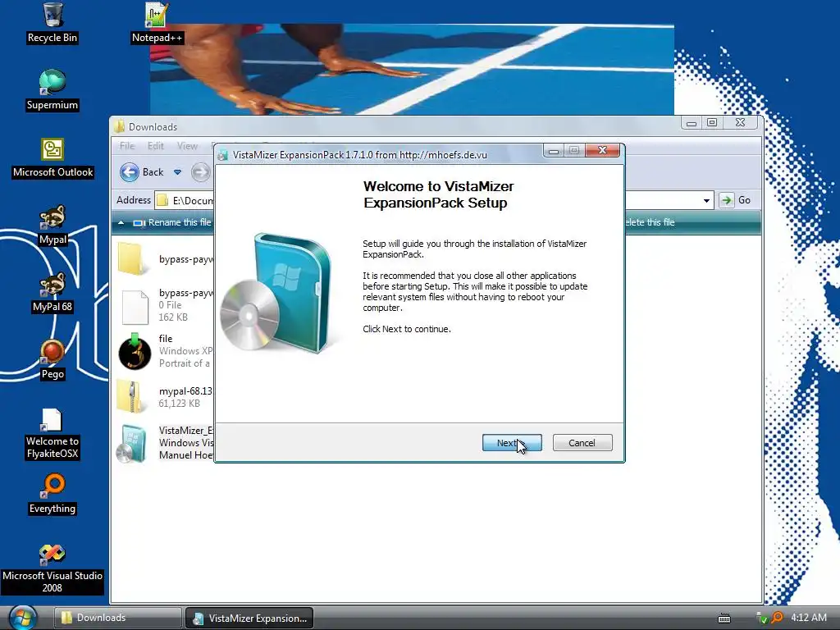Click the Forward arrow in Downloads window
Viewport: 840px width, 630px height.
tap(201, 172)
